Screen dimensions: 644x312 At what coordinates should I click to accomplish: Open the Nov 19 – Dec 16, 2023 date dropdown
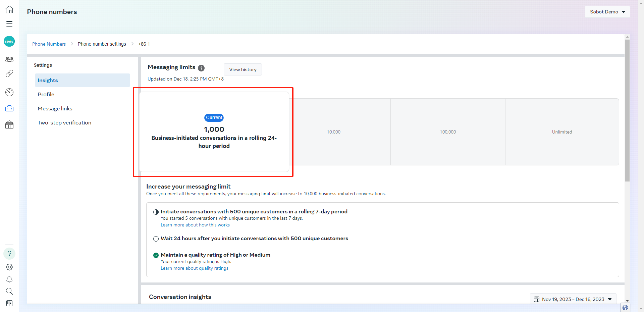coord(573,299)
